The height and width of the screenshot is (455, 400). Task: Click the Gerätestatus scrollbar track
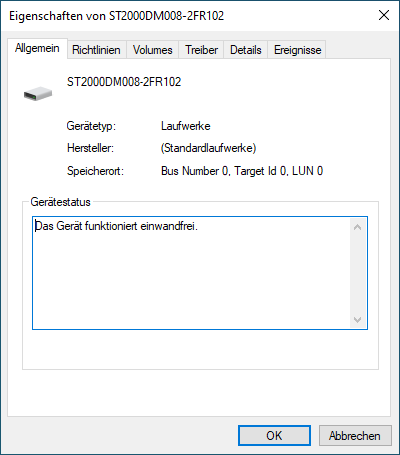(x=358, y=273)
